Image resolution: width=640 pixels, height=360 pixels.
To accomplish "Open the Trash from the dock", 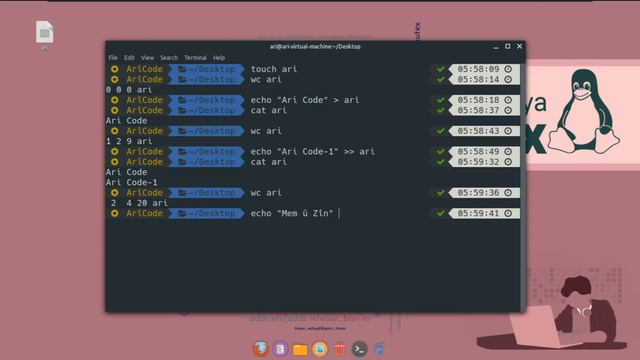I will click(340, 349).
